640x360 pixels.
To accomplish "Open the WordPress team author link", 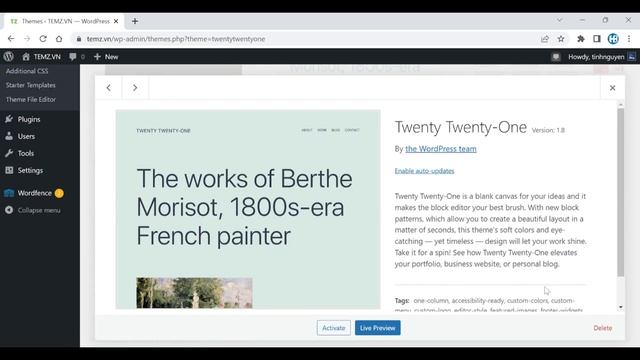I will click(440, 149).
